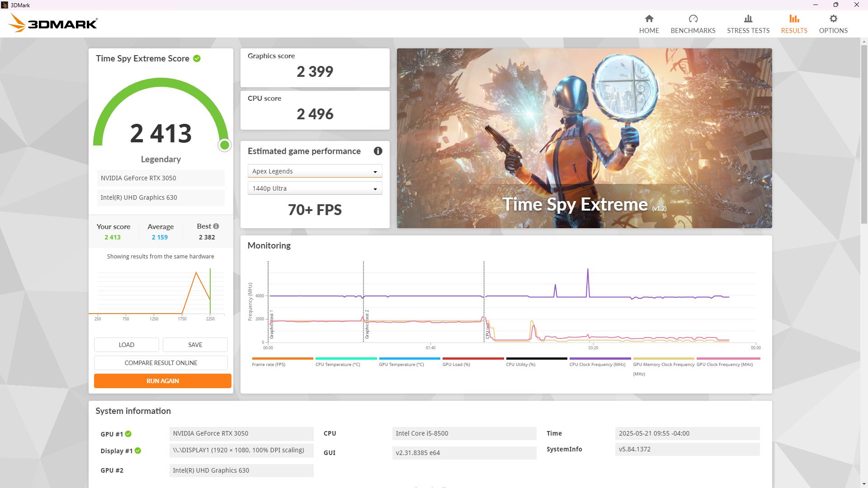Click the Time Spy Extreme banner image
Screen dimensions: 868x488
pyautogui.click(x=584, y=138)
